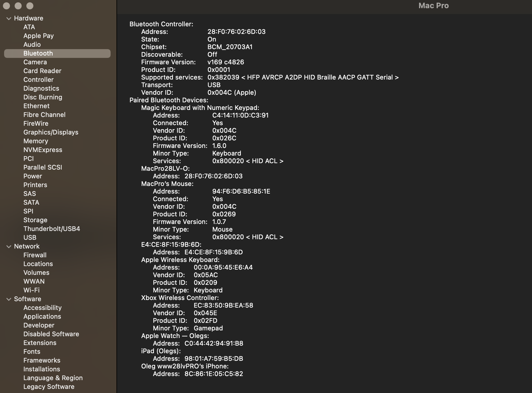
Task: Click the mouse address 94:F6:D6:B5:85:1E
Action: click(241, 191)
